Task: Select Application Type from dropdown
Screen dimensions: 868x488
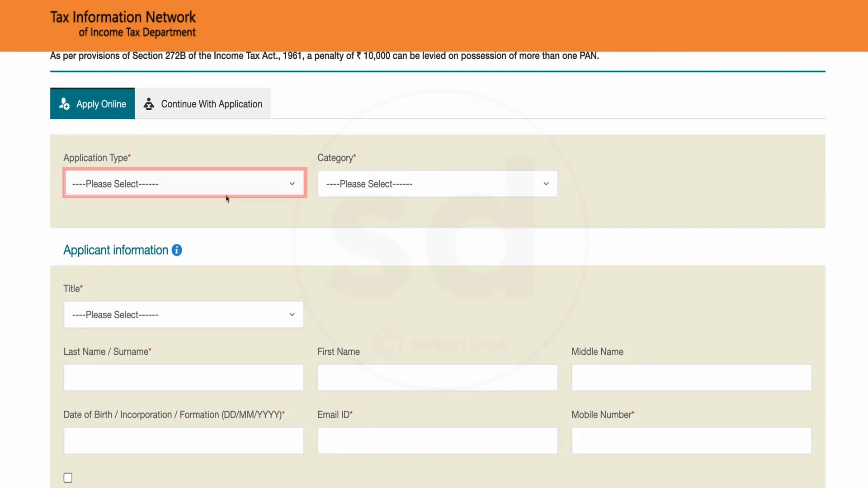Action: [184, 183]
